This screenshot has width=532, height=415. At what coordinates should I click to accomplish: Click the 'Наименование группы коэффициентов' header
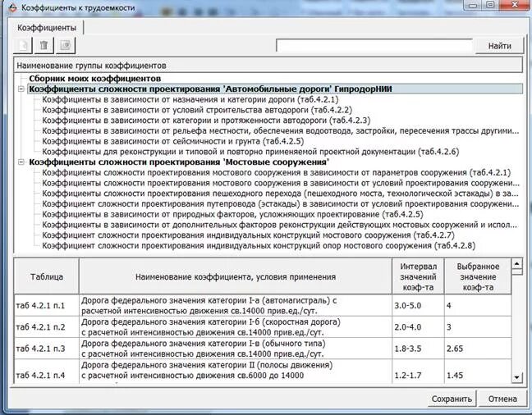coord(268,65)
